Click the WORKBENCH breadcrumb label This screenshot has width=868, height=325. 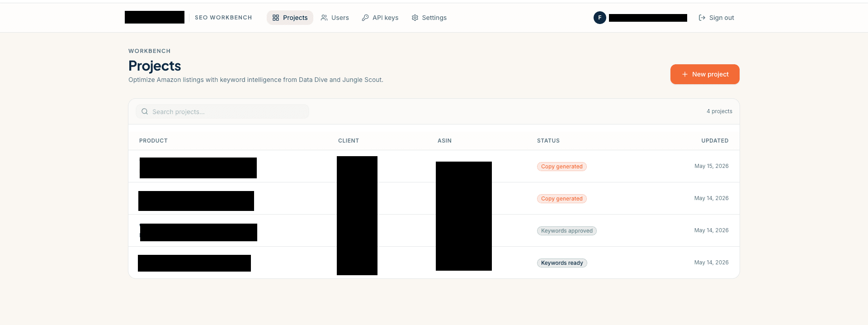pos(150,51)
